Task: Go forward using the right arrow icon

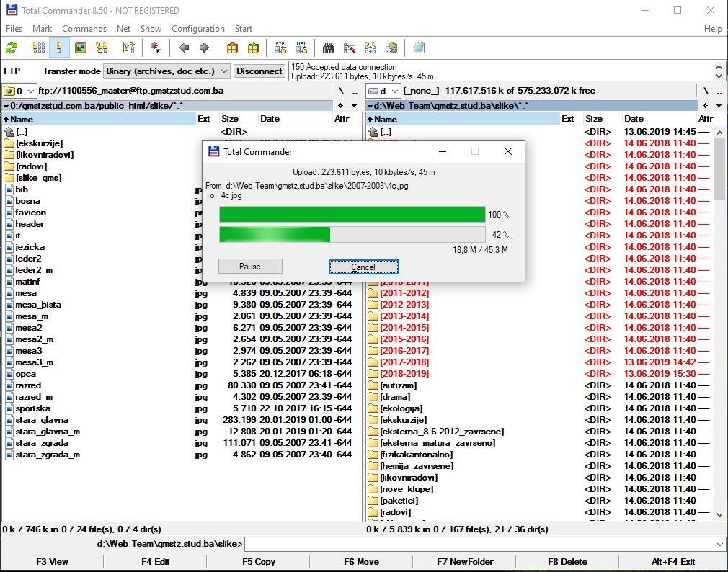Action: 204,48
